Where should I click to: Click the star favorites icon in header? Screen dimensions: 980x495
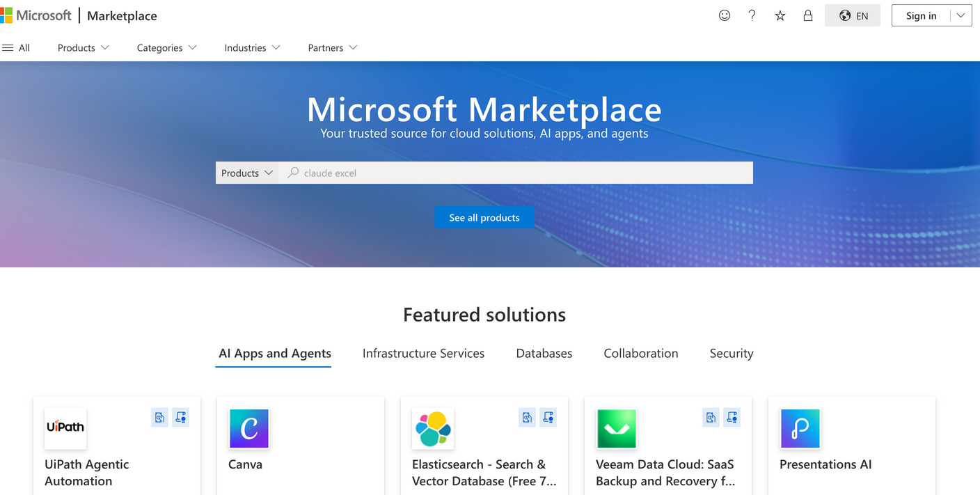coord(780,15)
